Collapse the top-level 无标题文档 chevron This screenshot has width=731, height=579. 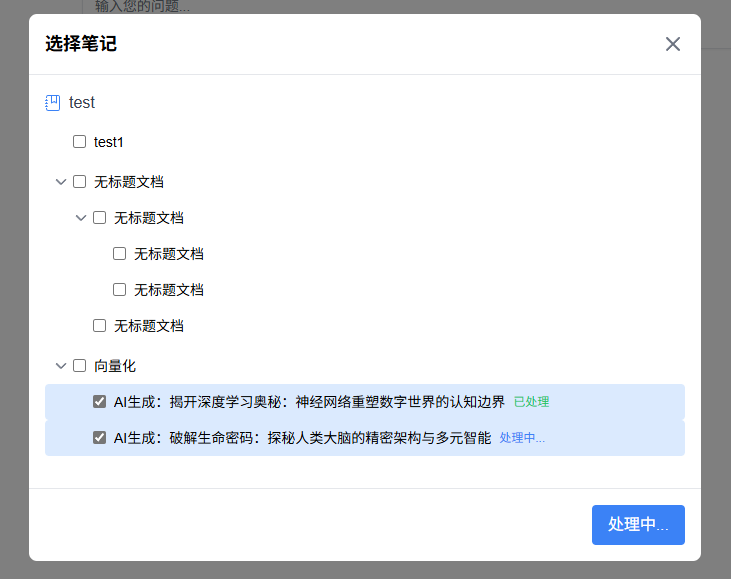point(61,182)
